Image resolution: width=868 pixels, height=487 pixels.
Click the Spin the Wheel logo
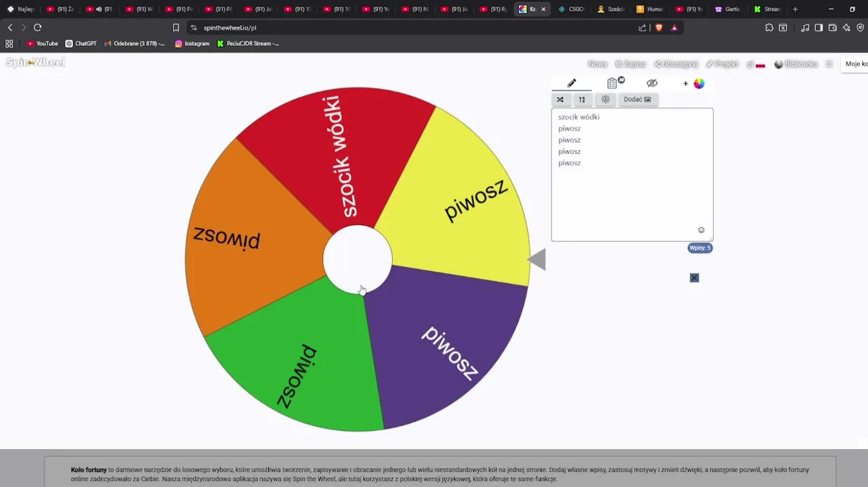[35, 62]
